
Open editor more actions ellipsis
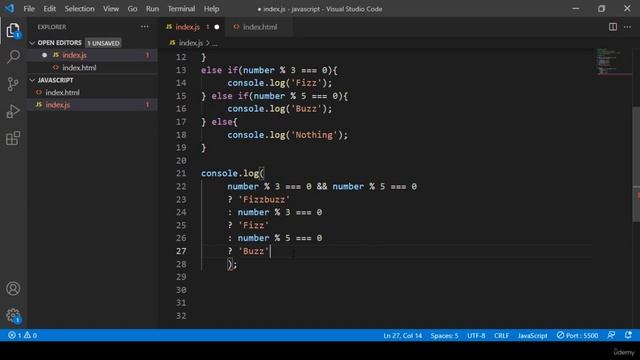click(627, 27)
